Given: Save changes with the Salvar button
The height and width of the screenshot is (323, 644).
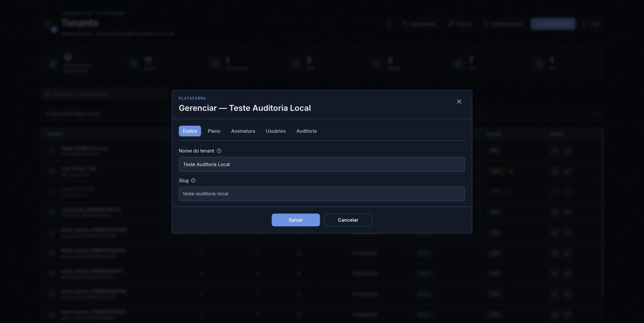Looking at the screenshot, I should [x=296, y=220].
